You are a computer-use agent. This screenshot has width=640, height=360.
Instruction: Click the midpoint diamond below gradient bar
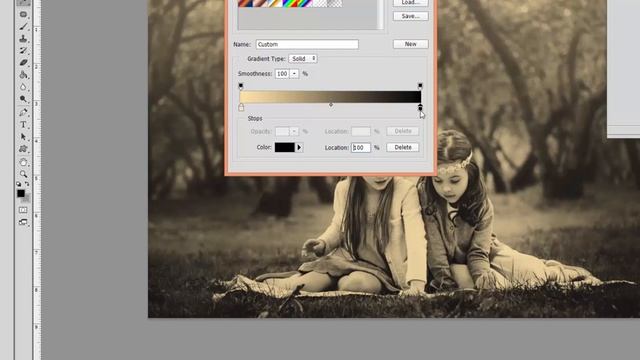coord(331,105)
